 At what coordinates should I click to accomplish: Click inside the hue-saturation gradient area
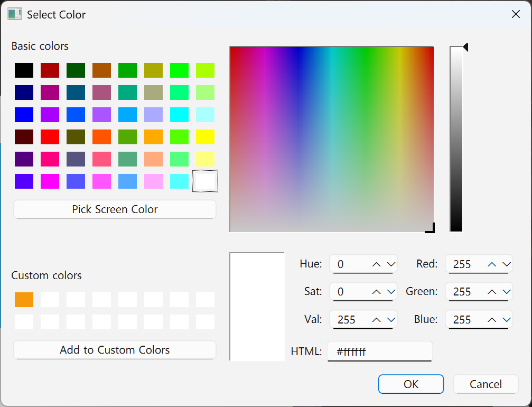pyautogui.click(x=331, y=139)
